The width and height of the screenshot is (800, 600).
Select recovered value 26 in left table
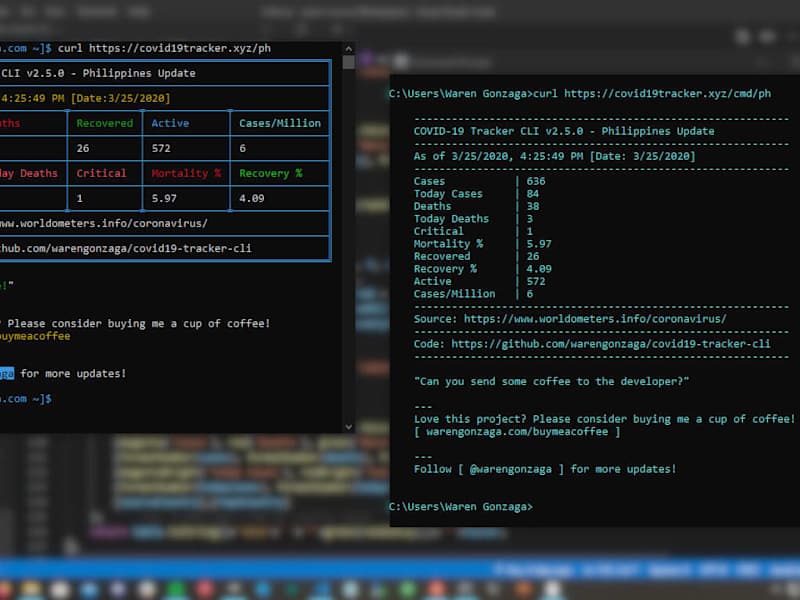pyautogui.click(x=83, y=148)
